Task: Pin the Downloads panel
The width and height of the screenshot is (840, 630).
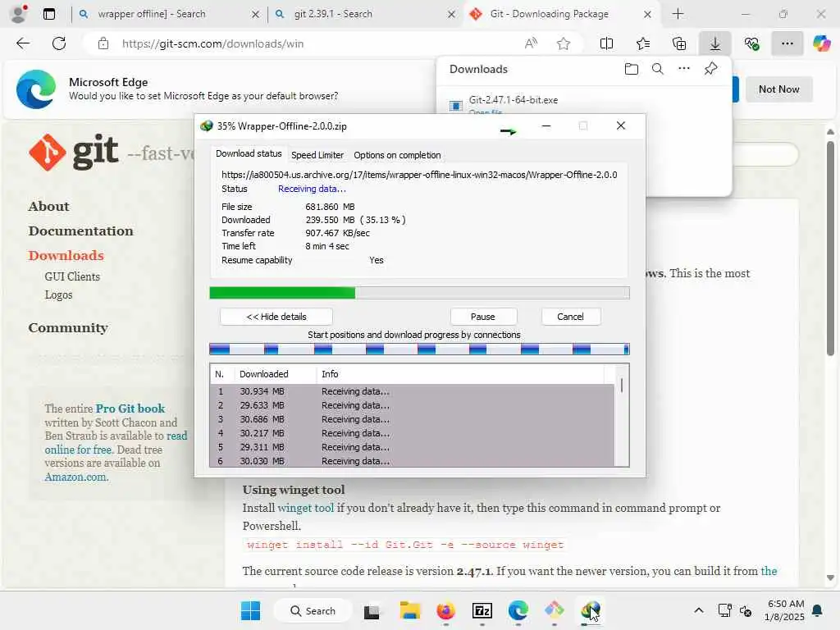Action: (x=710, y=69)
